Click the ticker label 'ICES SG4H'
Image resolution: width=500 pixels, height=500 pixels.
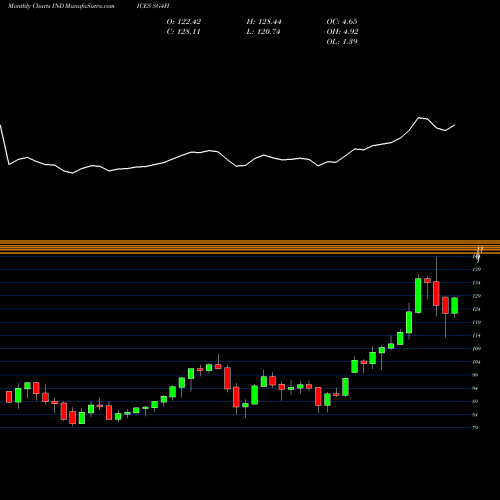pyautogui.click(x=153, y=6)
